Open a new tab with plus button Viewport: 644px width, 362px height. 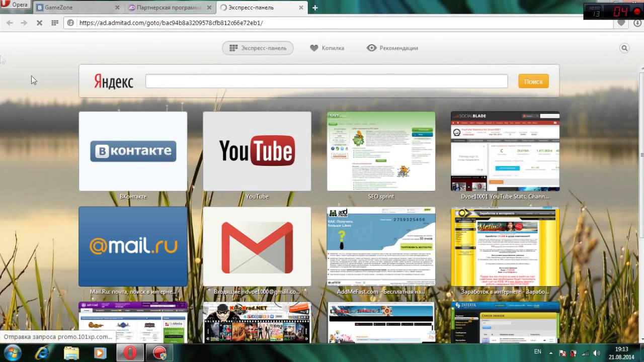pyautogui.click(x=315, y=8)
